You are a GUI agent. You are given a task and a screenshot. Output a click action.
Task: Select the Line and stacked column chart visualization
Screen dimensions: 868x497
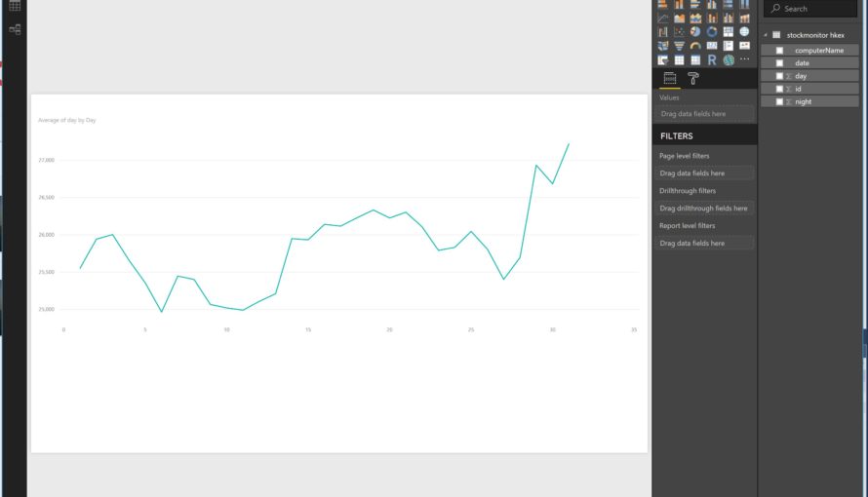712,19
